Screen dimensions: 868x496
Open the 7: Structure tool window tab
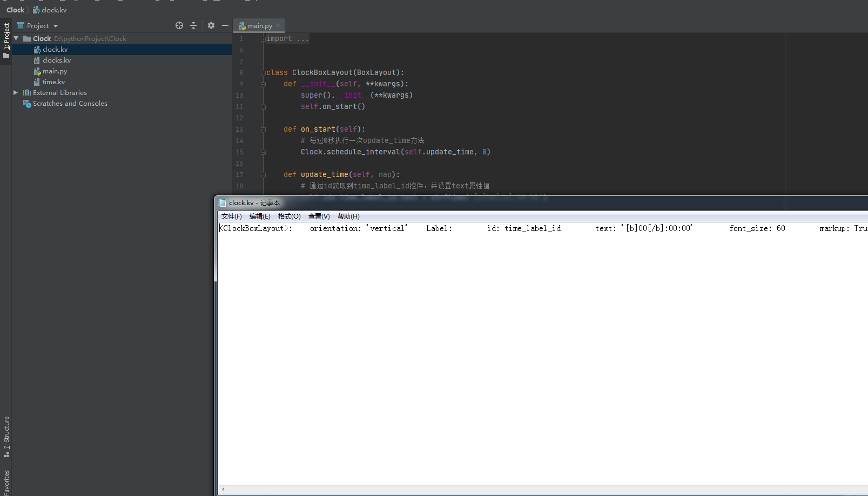click(x=6, y=437)
